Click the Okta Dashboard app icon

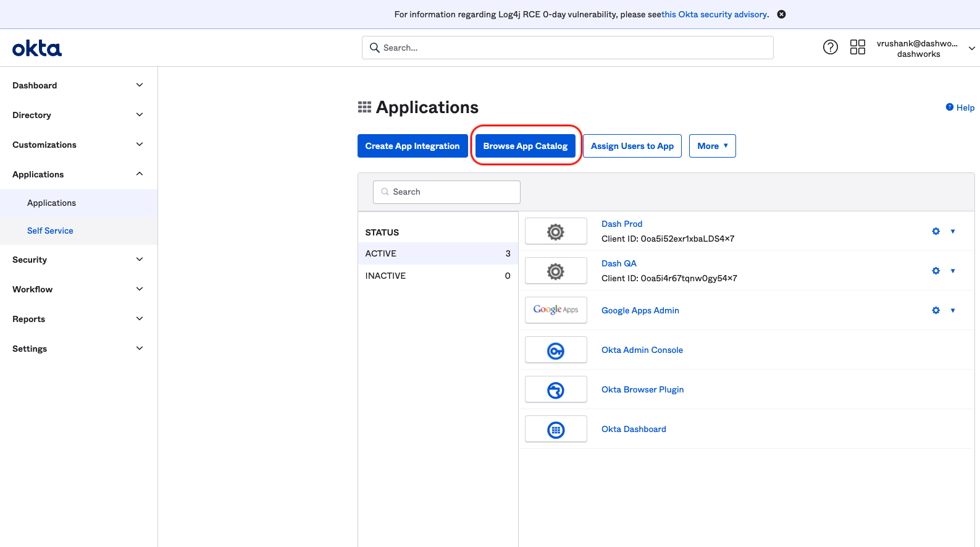point(555,430)
